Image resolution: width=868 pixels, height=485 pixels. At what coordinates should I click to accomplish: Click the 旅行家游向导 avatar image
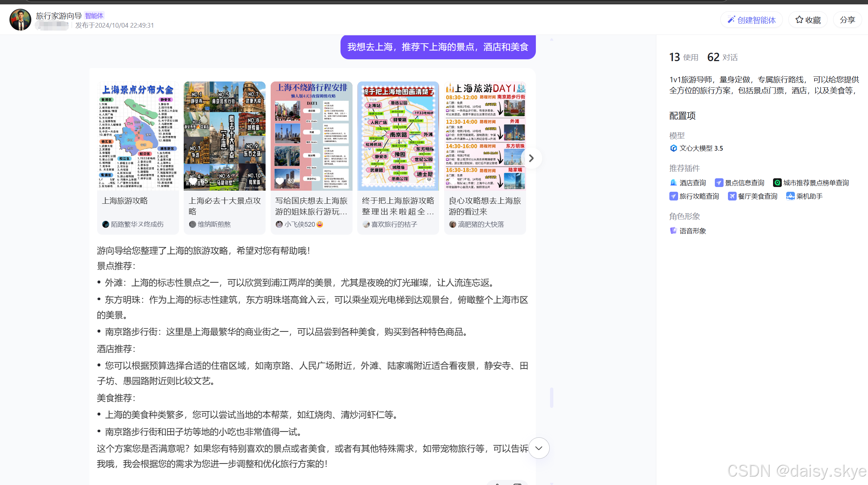pyautogui.click(x=20, y=20)
